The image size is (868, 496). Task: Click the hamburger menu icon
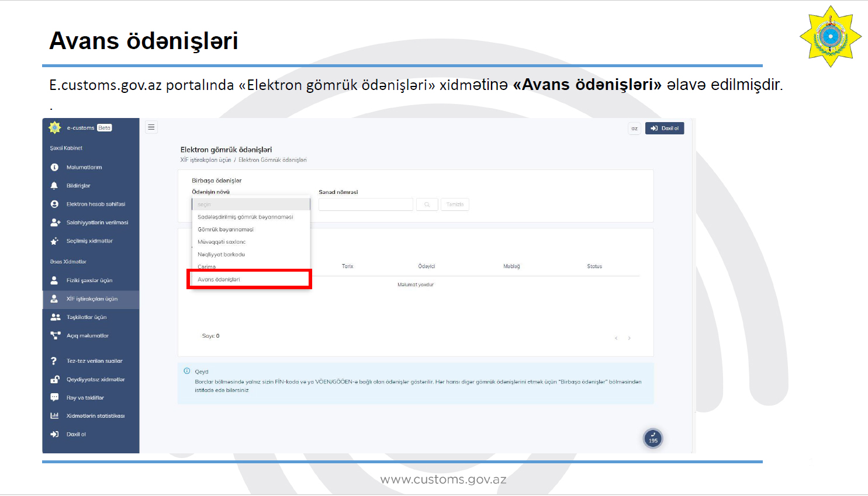(151, 127)
